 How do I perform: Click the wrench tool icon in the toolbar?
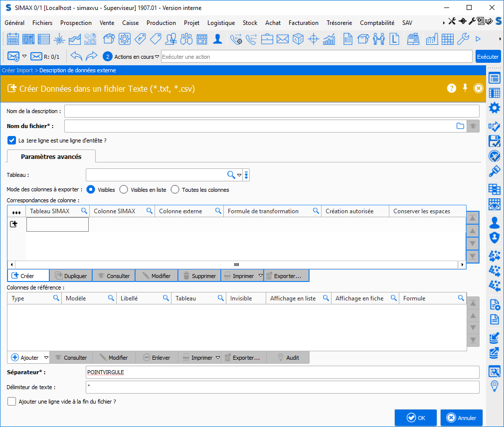point(463,39)
